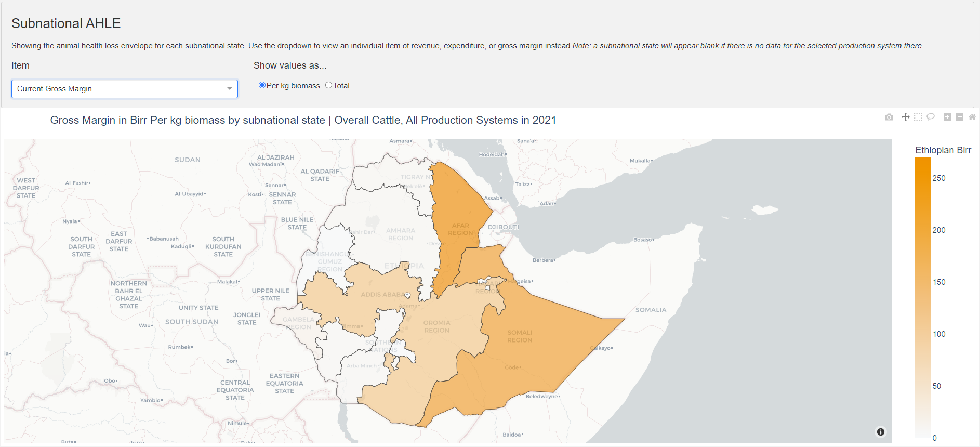
Task: Click the Subnational AHLE heading
Action: click(66, 23)
